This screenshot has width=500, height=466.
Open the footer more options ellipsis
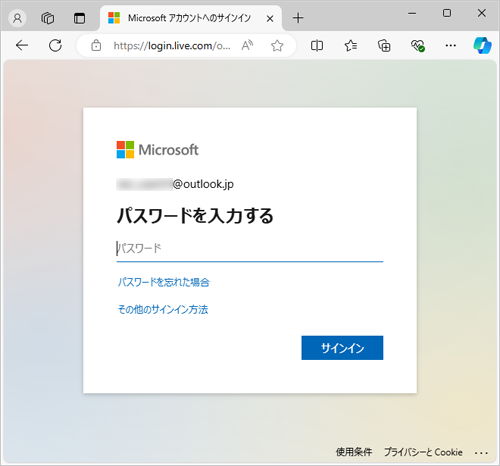[481, 453]
